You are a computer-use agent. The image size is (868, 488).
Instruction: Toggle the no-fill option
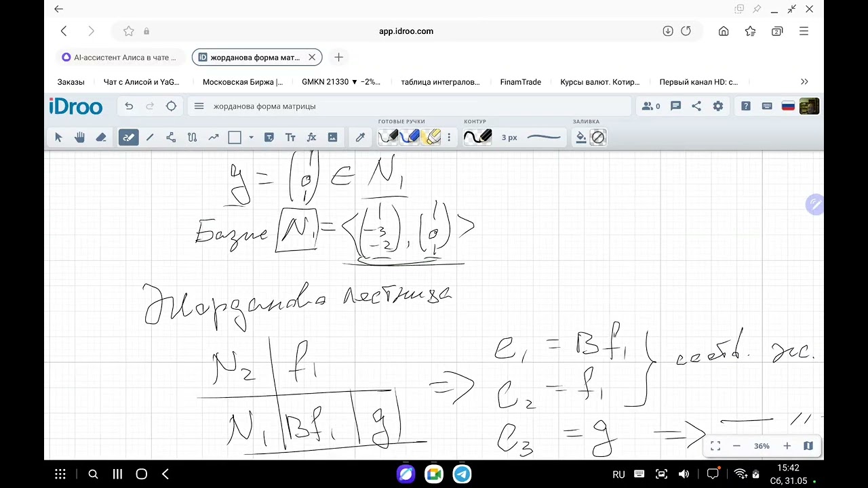pyautogui.click(x=597, y=138)
